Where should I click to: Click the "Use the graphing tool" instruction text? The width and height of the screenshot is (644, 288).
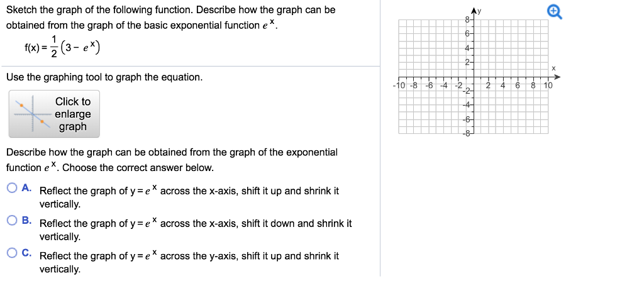[x=104, y=77]
